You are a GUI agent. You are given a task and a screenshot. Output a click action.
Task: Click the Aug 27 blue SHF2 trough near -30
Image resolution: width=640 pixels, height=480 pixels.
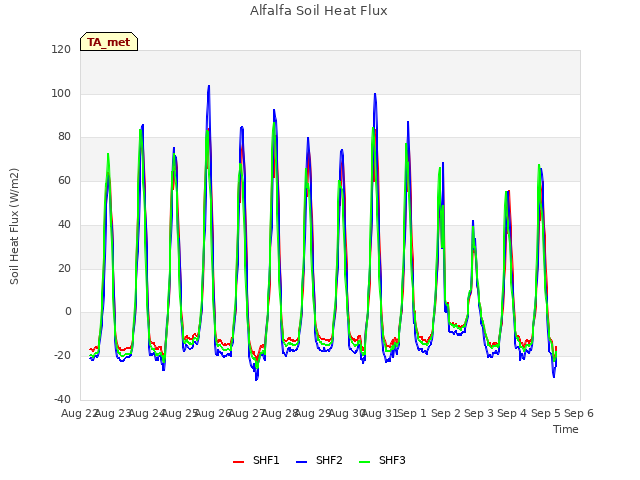(x=256, y=379)
